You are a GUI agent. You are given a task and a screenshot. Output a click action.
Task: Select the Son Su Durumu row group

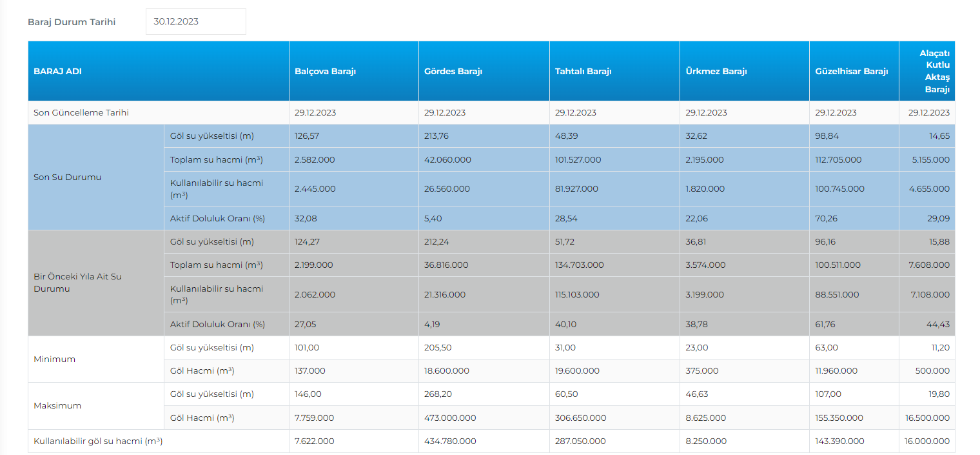pos(67,177)
